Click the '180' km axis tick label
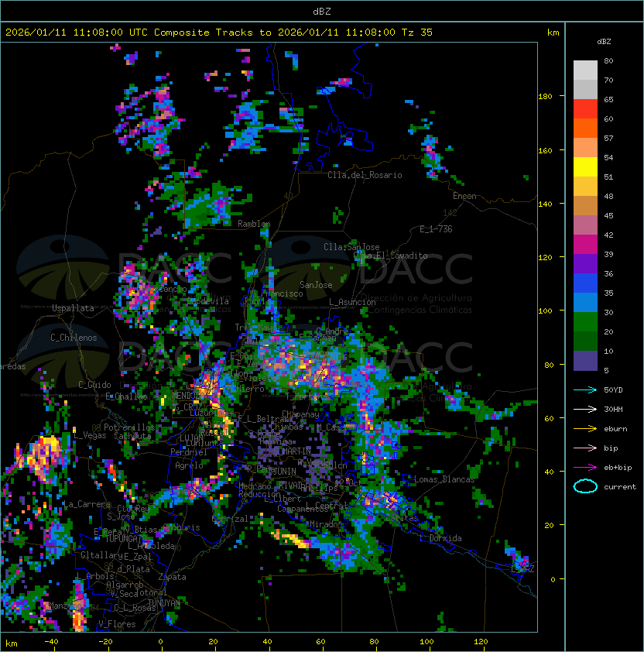This screenshot has height=652, width=644. 545,97
